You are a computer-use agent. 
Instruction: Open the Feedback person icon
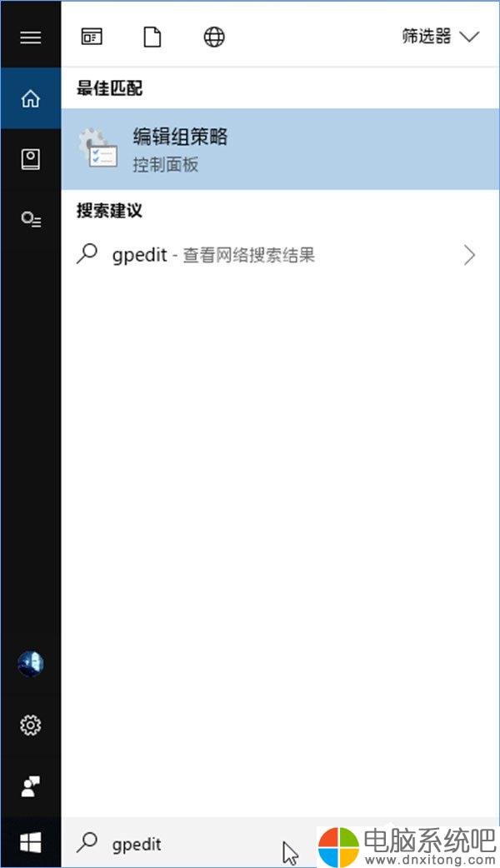click(30, 786)
